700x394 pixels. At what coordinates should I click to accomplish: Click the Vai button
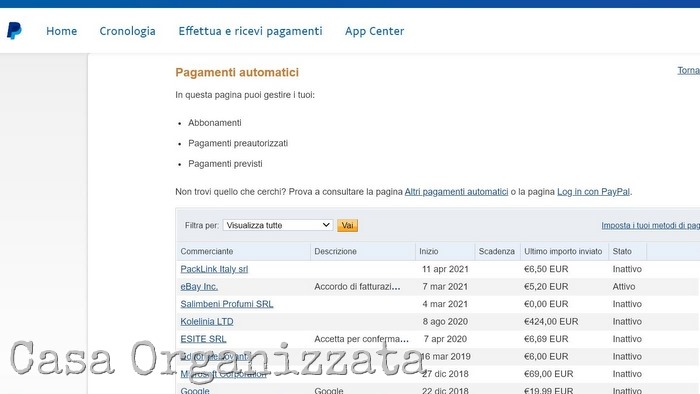(x=347, y=225)
